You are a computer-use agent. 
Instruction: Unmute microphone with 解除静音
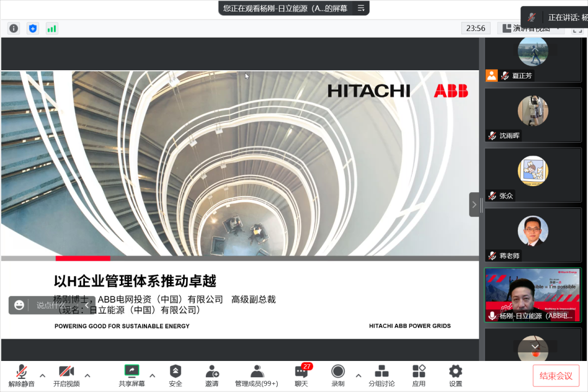21,376
